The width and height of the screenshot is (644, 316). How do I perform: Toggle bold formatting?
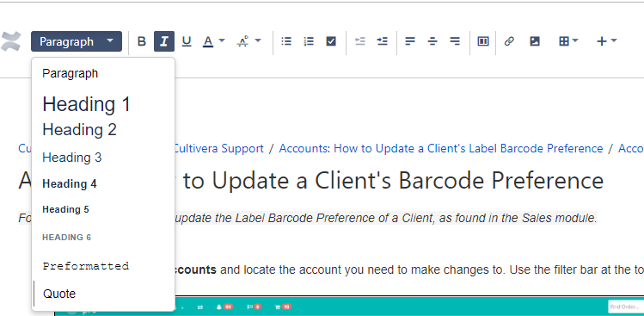pos(142,41)
